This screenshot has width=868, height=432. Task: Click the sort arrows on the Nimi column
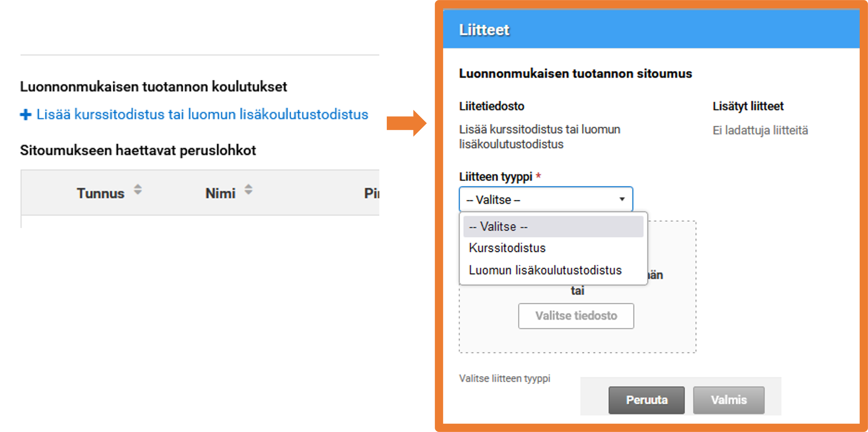coord(248,190)
